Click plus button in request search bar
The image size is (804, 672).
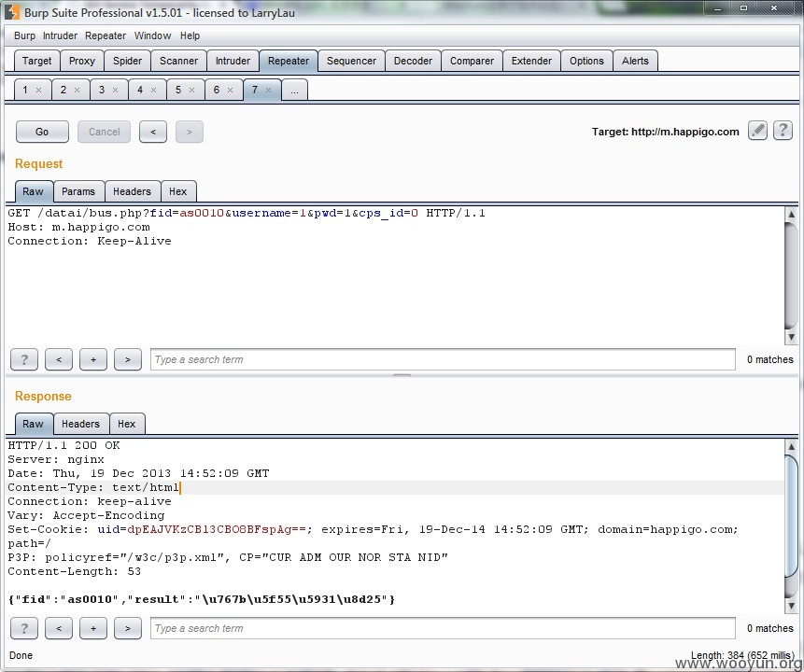click(x=93, y=359)
